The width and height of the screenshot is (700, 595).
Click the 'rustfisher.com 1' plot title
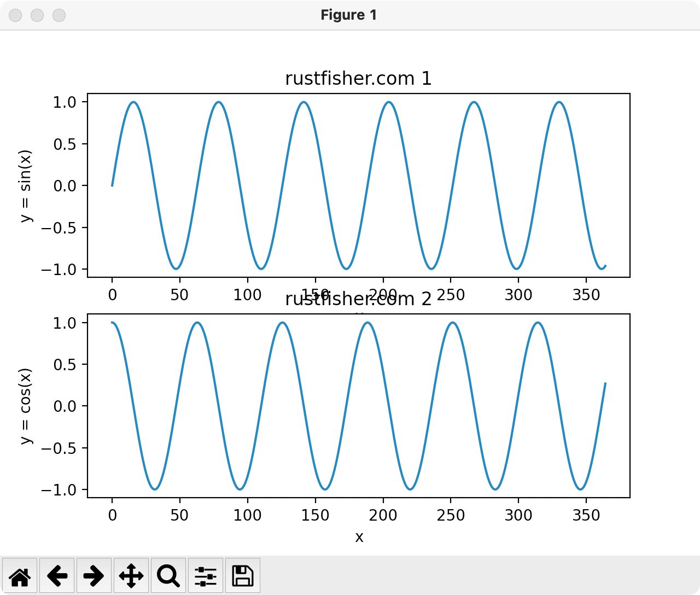point(359,79)
